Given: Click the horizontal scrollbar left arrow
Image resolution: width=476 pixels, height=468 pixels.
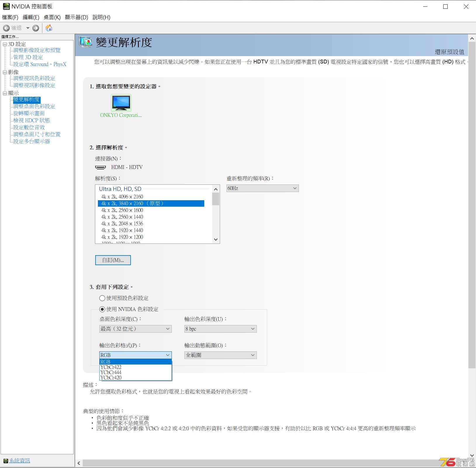Looking at the screenshot, I should click(x=79, y=463).
